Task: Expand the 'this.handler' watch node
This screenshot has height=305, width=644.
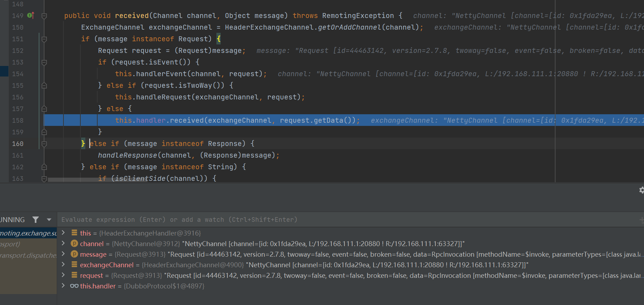Action: coord(63,286)
